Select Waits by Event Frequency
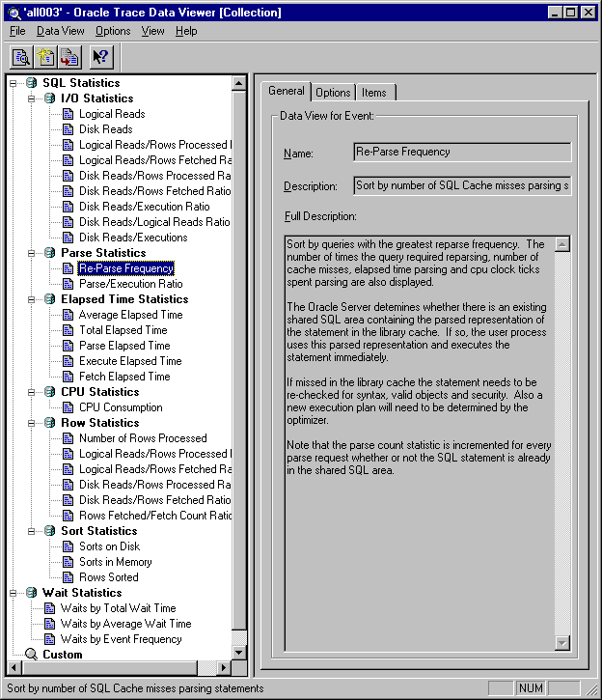This screenshot has width=602, height=700. point(121,639)
